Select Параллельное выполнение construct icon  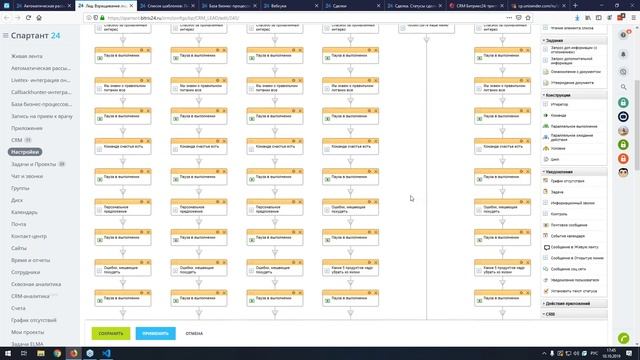click(x=546, y=127)
